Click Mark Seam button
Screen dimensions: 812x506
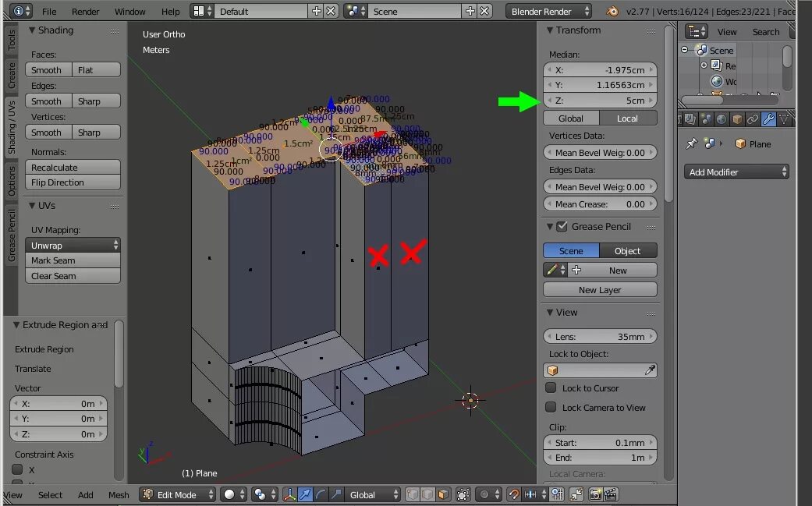(x=73, y=260)
